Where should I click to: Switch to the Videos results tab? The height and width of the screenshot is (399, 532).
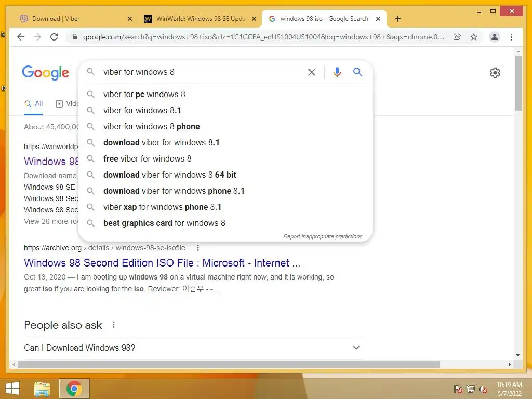pyautogui.click(x=67, y=104)
